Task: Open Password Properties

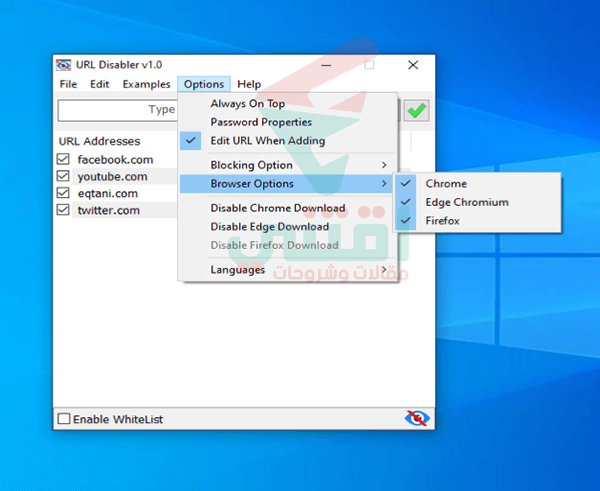Action: pyautogui.click(x=288, y=122)
